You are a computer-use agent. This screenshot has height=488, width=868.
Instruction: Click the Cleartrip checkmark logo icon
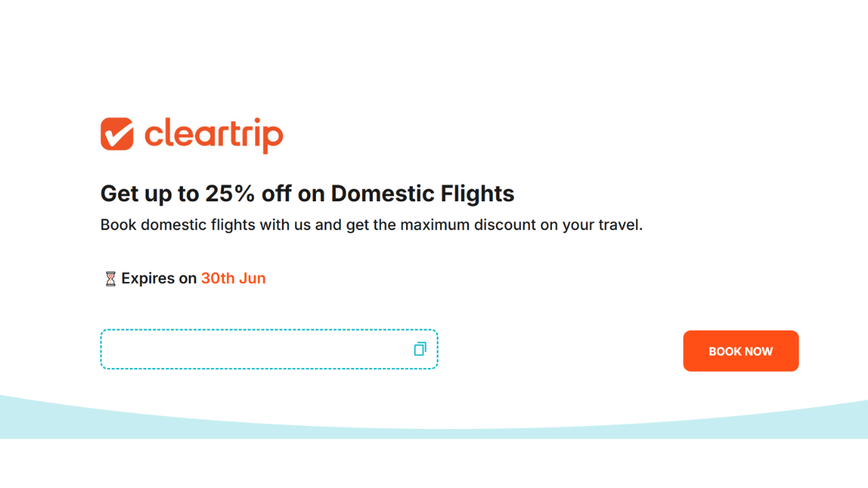(117, 134)
